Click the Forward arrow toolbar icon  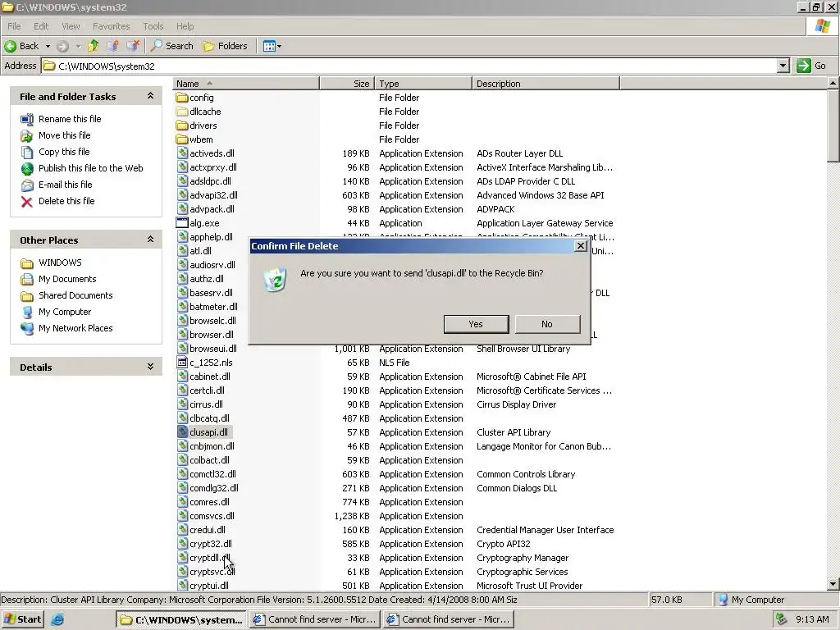point(62,46)
